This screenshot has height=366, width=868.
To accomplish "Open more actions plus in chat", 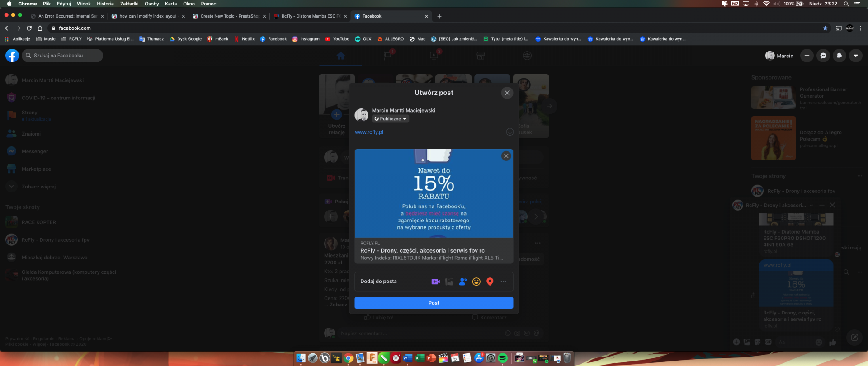I will 736,342.
